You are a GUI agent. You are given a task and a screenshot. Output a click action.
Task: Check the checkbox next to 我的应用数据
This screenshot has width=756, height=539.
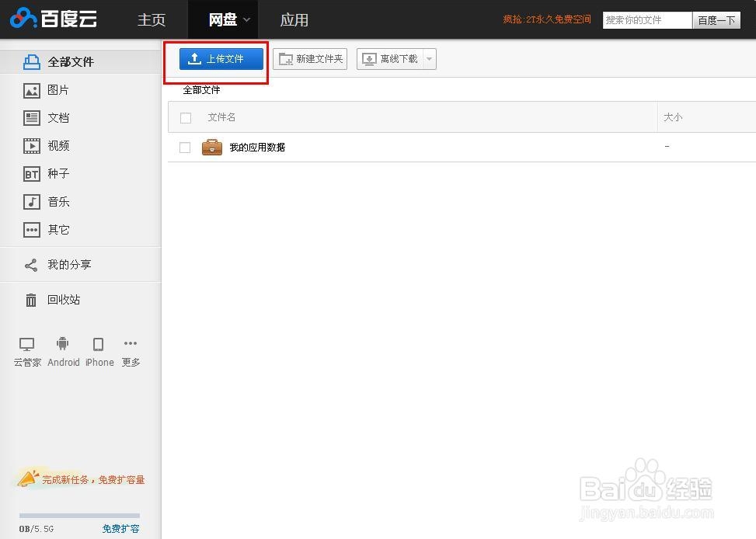pyautogui.click(x=184, y=147)
